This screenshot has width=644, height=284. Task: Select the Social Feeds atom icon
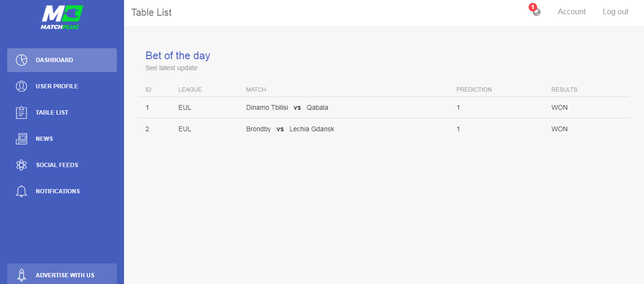tap(21, 165)
